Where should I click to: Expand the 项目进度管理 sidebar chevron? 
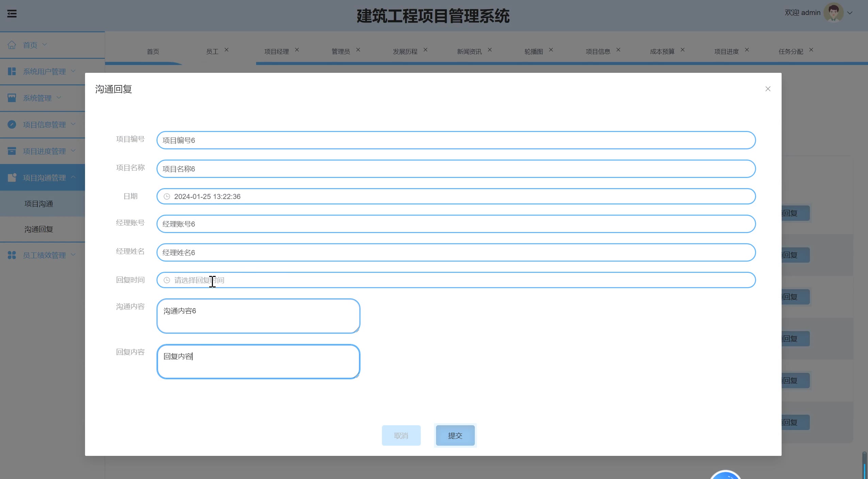coord(73,151)
